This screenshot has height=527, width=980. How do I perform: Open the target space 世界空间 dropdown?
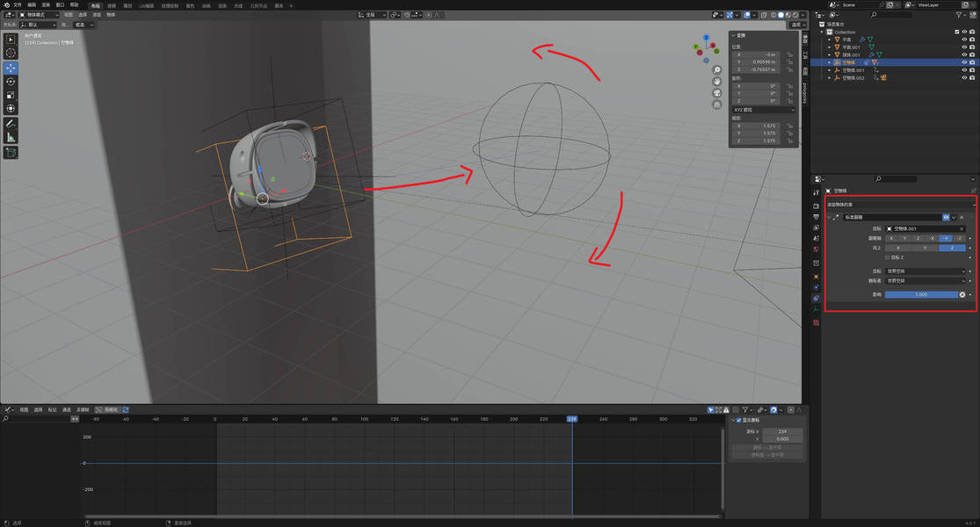click(926, 271)
